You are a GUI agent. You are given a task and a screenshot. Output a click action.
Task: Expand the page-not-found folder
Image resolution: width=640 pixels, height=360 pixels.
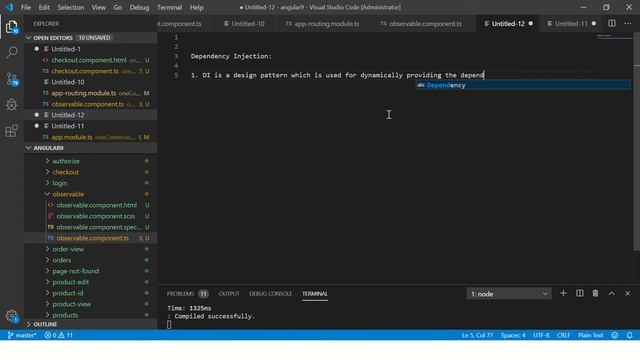(x=76, y=271)
